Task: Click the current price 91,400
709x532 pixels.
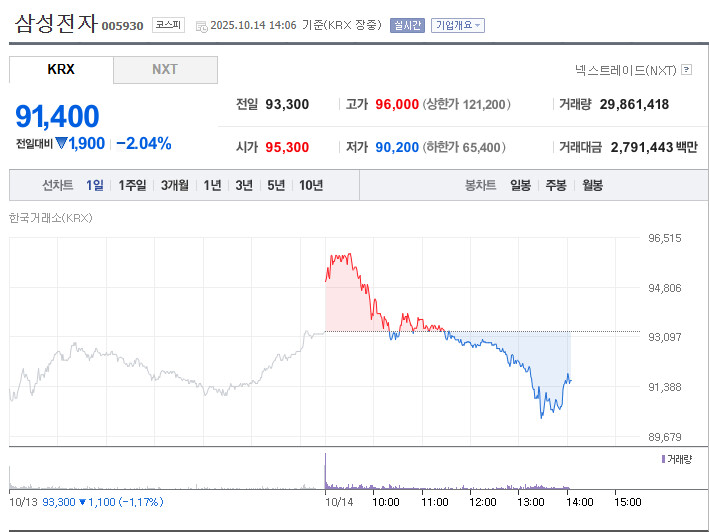Action: point(57,116)
